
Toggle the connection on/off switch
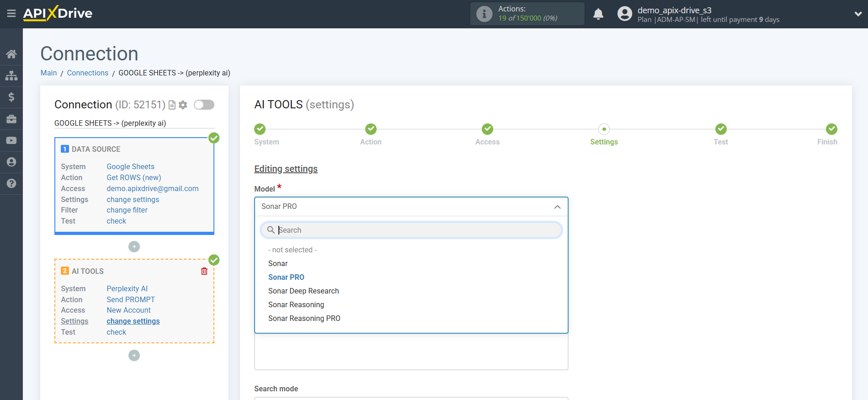[x=204, y=105]
